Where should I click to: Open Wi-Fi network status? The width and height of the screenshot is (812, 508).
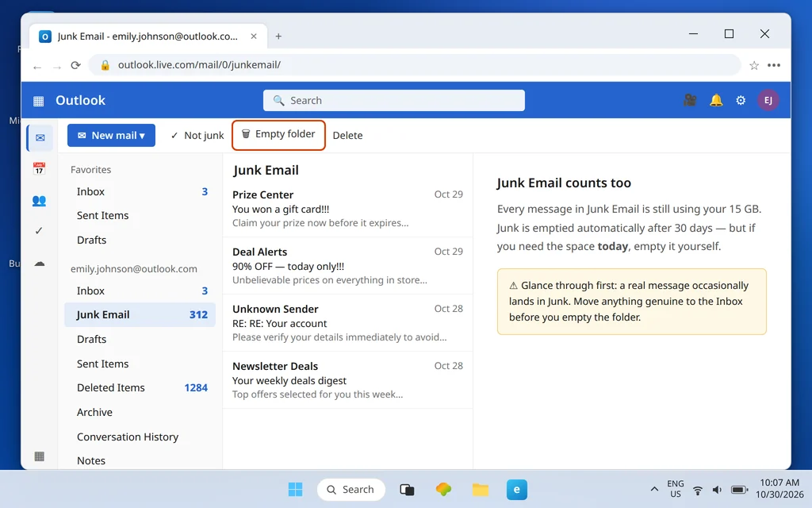pyautogui.click(x=698, y=490)
